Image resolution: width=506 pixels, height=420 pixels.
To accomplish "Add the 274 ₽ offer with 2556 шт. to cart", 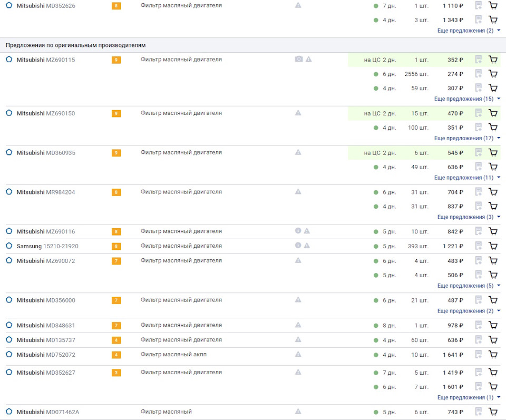I will click(493, 74).
